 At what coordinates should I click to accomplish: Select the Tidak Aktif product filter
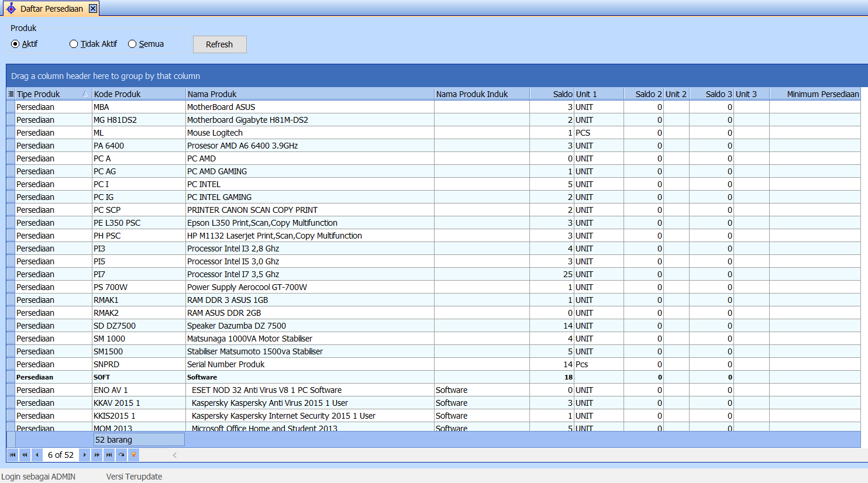[74, 44]
